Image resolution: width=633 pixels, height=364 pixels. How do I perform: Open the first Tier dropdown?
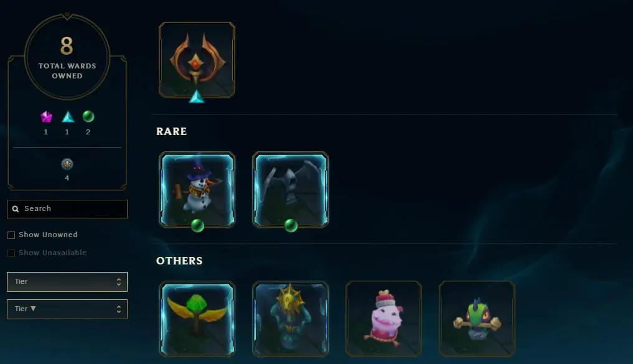point(67,282)
